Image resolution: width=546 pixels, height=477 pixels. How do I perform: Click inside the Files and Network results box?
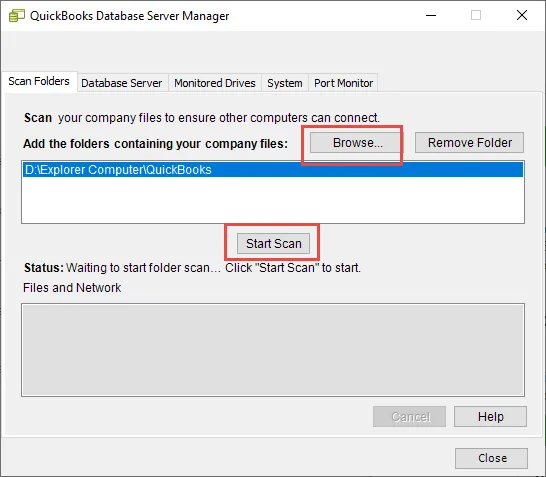pyautogui.click(x=273, y=350)
